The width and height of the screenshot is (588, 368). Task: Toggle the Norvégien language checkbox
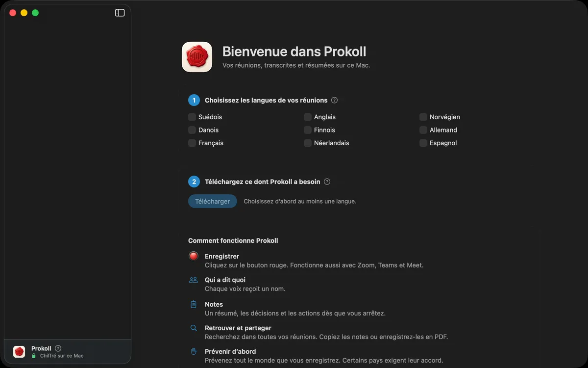(x=423, y=117)
